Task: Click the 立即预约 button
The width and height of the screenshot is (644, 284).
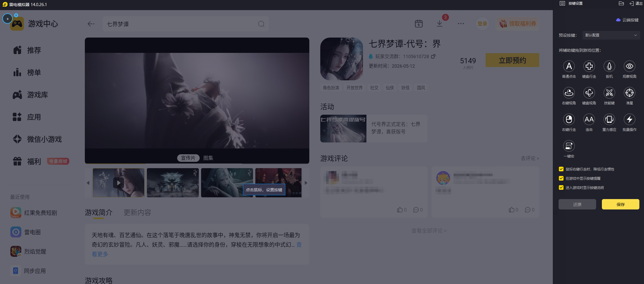Action: click(512, 60)
